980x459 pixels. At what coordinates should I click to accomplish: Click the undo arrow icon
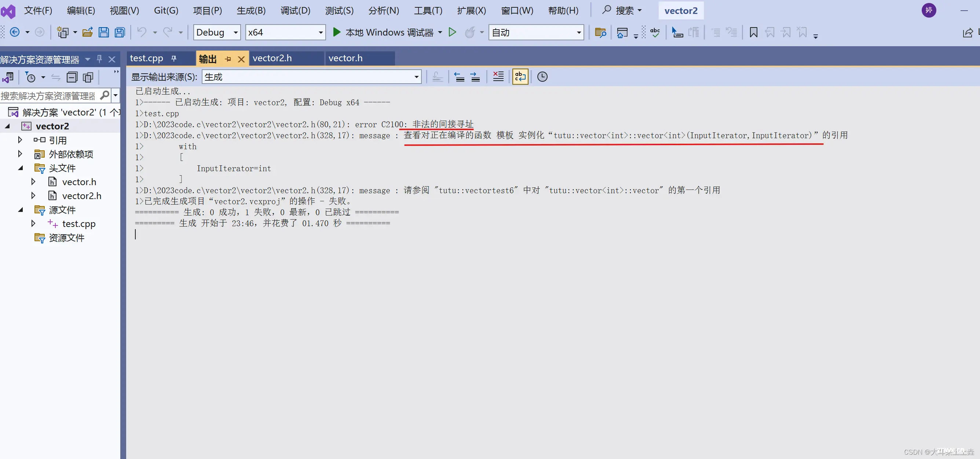(142, 32)
